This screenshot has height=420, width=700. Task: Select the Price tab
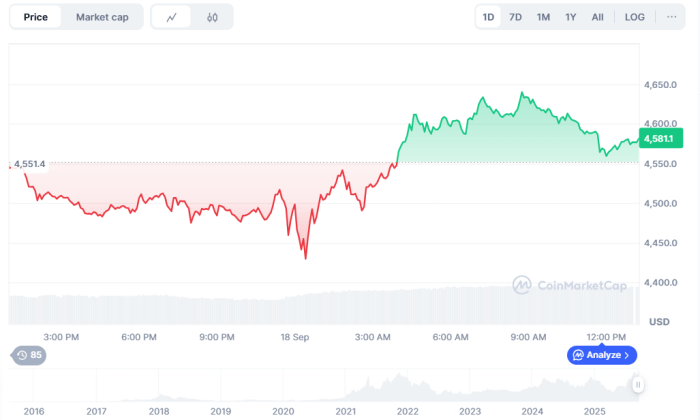click(x=36, y=17)
